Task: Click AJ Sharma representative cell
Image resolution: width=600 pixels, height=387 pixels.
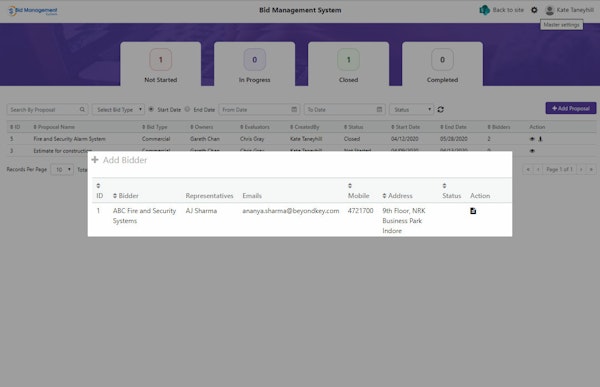Action: [x=201, y=211]
